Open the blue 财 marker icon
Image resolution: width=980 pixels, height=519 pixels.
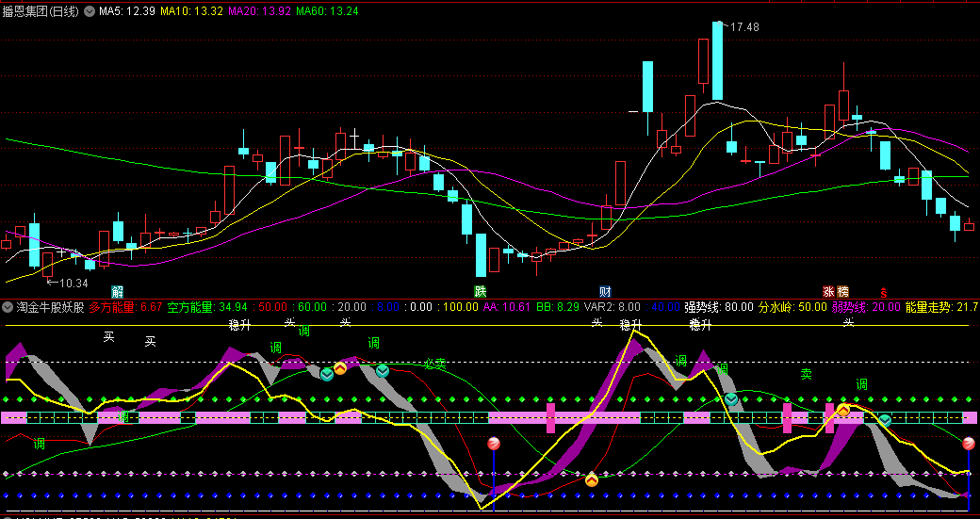point(605,291)
